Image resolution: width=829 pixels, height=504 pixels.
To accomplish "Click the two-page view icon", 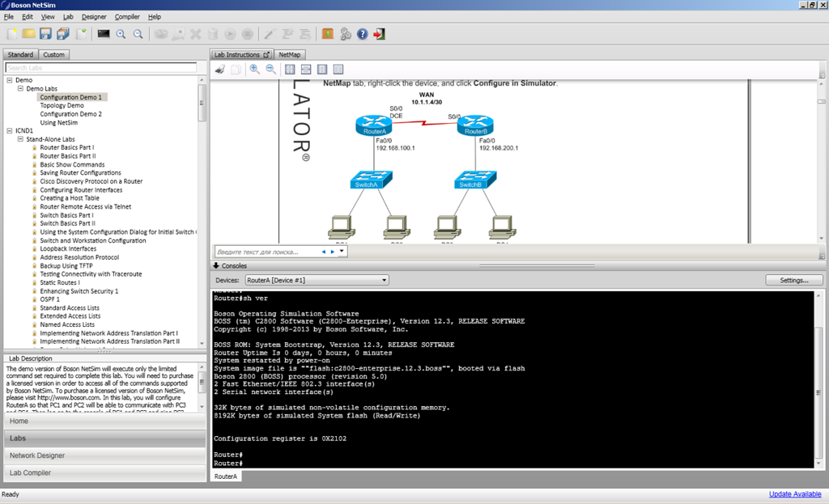I will [x=338, y=70].
